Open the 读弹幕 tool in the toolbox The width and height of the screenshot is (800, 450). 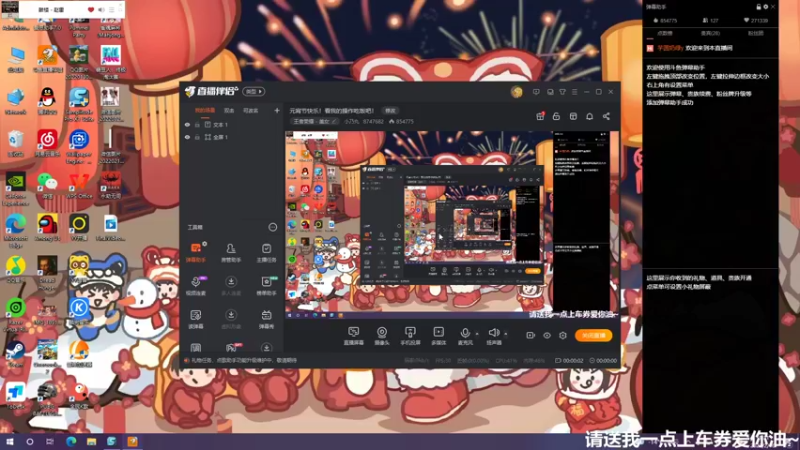point(196,319)
